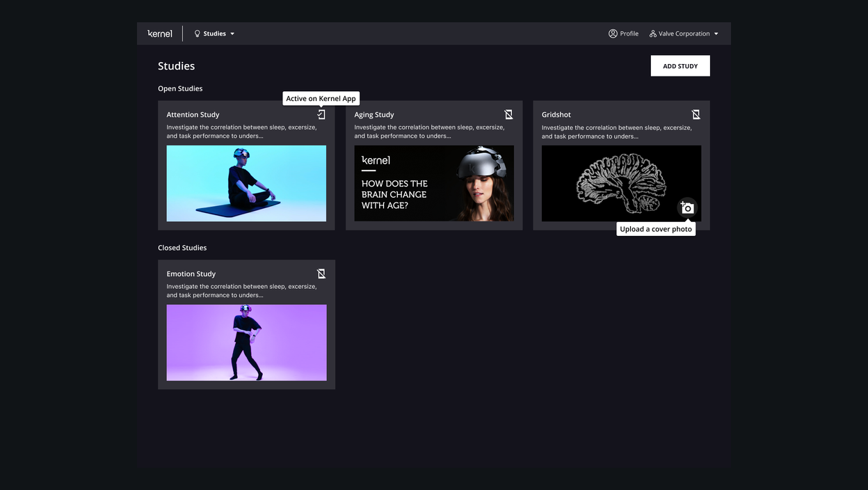The height and width of the screenshot is (490, 868).
Task: Click the Attention Study description text
Action: pos(241,132)
